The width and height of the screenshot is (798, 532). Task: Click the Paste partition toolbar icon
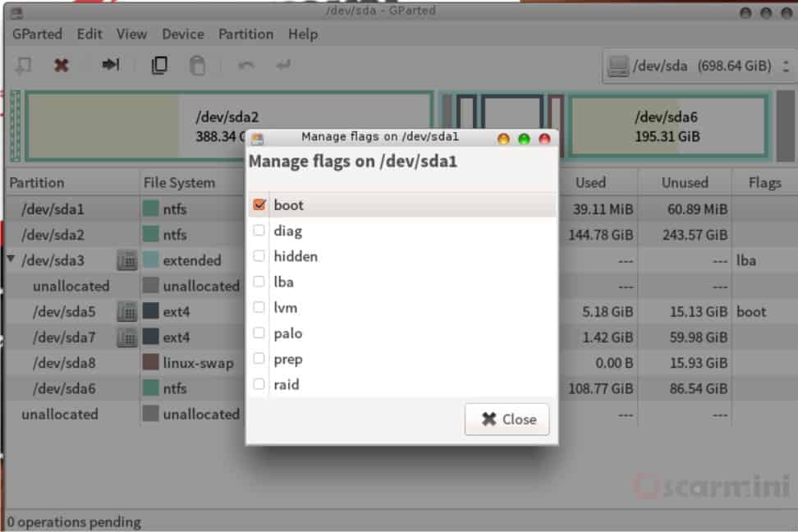click(x=198, y=65)
